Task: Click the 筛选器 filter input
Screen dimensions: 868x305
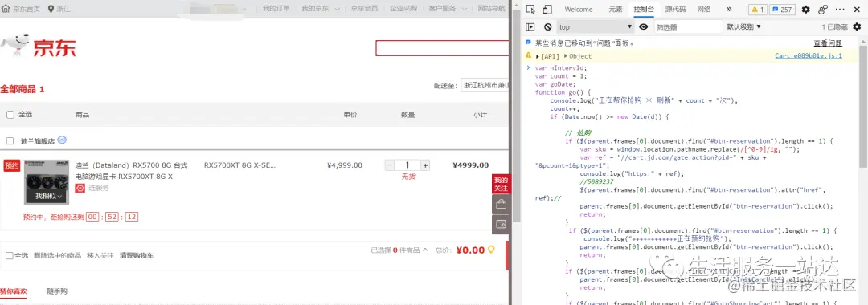Action: click(688, 26)
